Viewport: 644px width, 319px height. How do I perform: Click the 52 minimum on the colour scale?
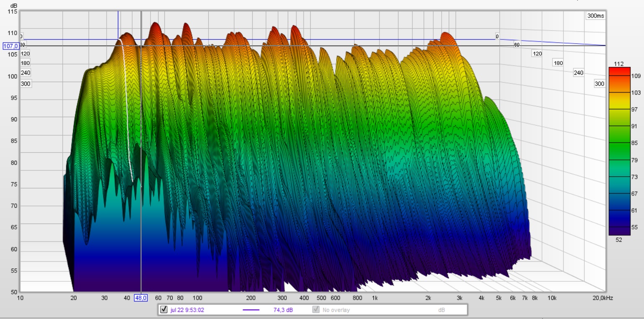coord(619,239)
